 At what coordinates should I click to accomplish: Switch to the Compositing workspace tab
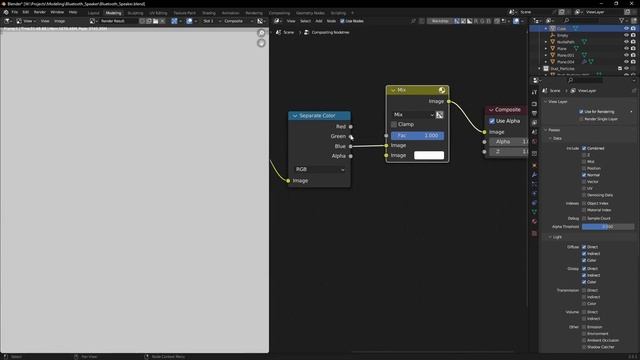click(279, 13)
